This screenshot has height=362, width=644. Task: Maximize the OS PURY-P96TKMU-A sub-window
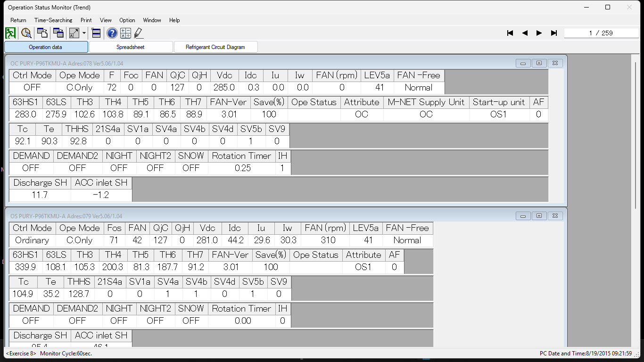(539, 216)
